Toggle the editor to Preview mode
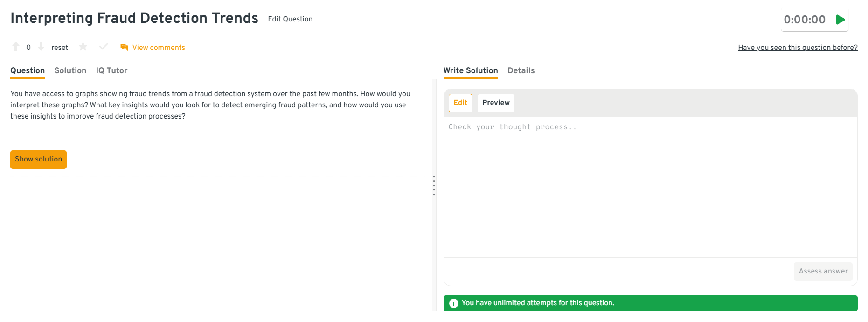Image resolution: width=868 pixels, height=322 pixels. click(x=496, y=103)
